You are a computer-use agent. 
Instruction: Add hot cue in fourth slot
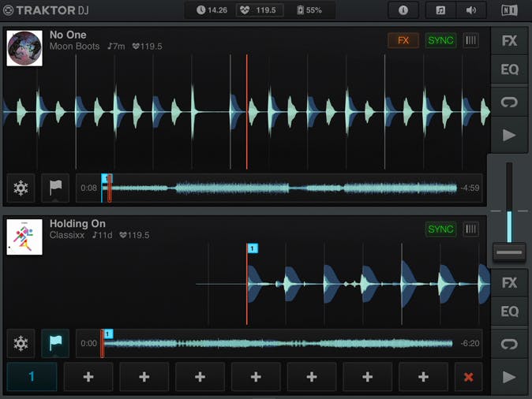coord(200,377)
